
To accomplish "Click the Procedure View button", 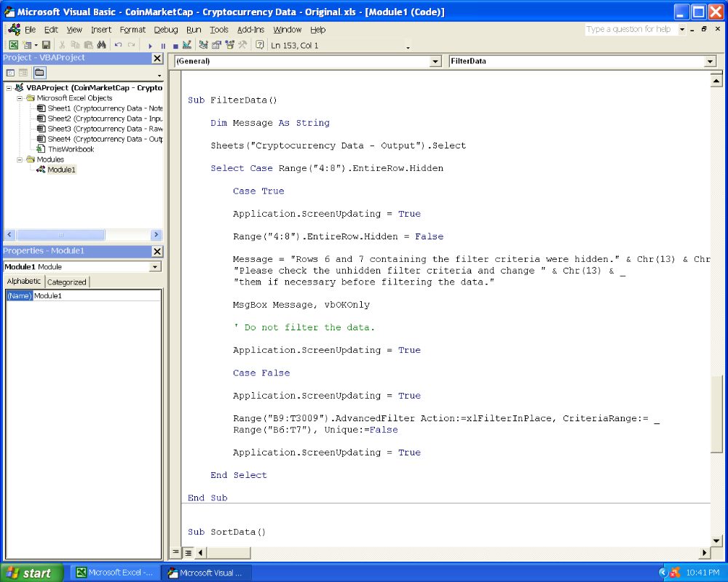I will (x=175, y=552).
